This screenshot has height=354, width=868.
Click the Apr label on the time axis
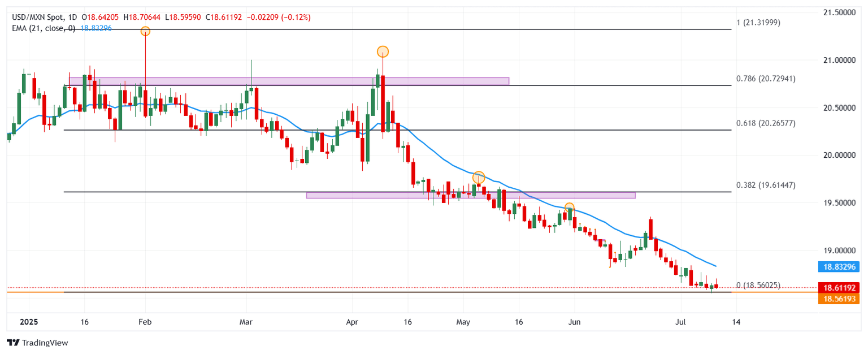[x=352, y=322]
